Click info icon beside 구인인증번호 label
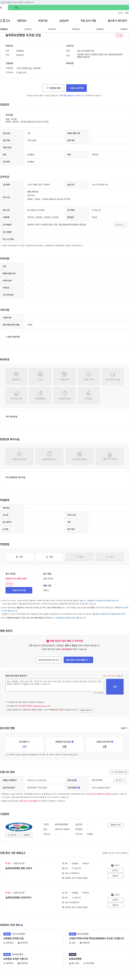The image size is (129, 980). pos(79,788)
